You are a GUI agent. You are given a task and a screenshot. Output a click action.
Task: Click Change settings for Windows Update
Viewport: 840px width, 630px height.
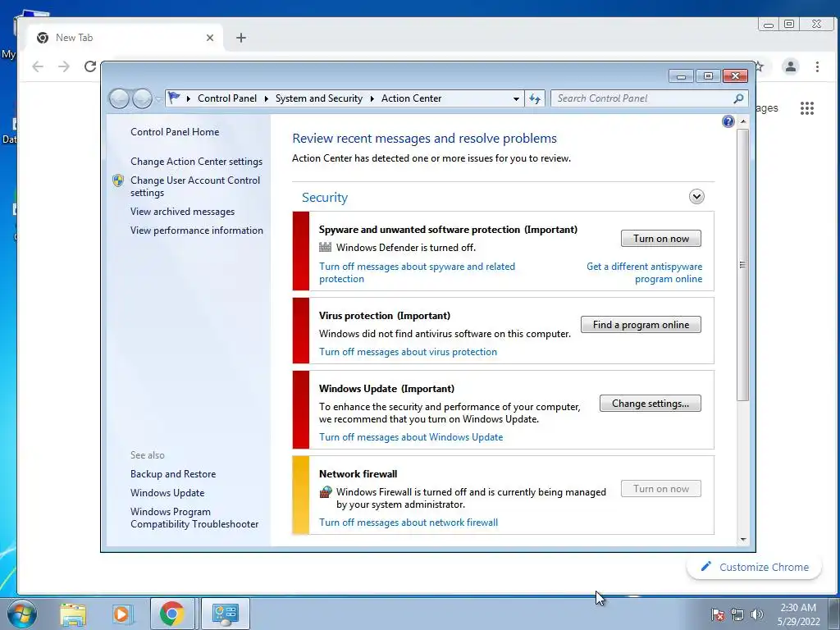[x=651, y=404]
